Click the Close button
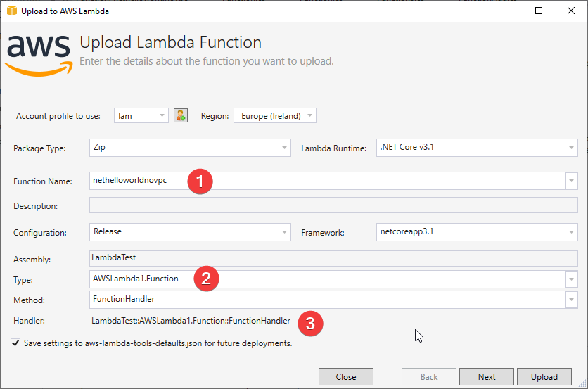588x389 pixels. click(x=346, y=376)
